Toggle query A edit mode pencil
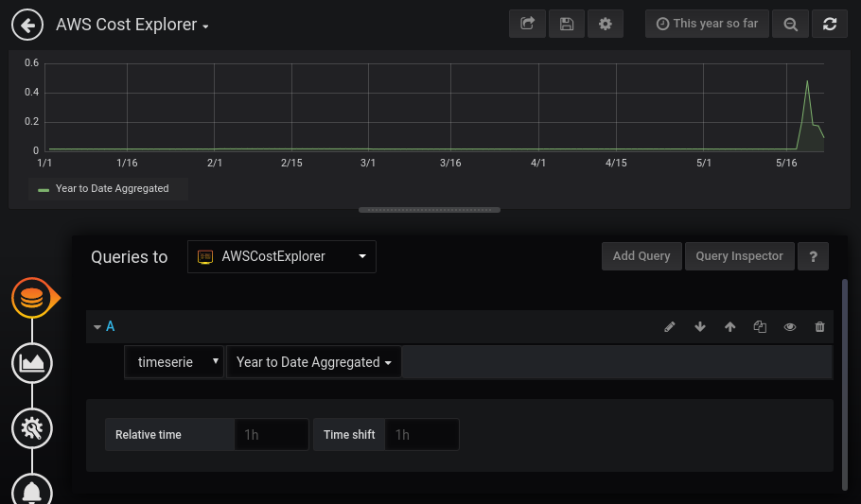Viewport: 861px width, 504px height. click(669, 326)
